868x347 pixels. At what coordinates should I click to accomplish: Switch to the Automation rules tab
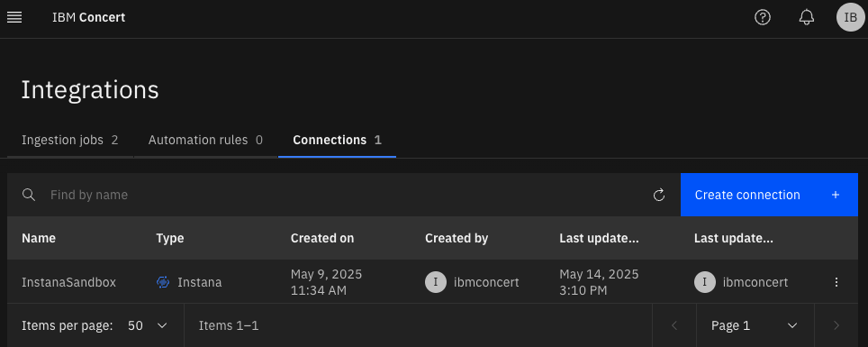[x=205, y=141]
